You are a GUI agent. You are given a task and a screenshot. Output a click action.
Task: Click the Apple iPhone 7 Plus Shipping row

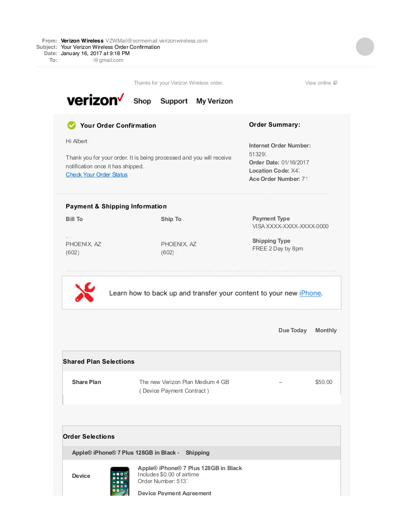click(x=202, y=453)
